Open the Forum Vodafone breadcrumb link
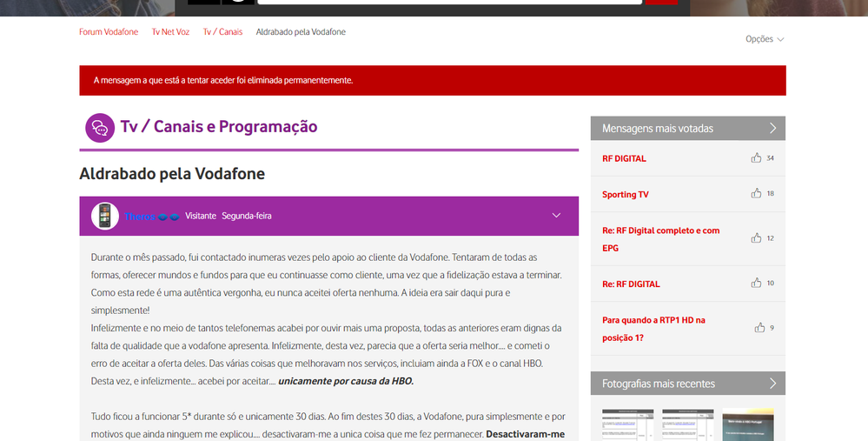Screen dimensions: 868x441 (x=109, y=32)
